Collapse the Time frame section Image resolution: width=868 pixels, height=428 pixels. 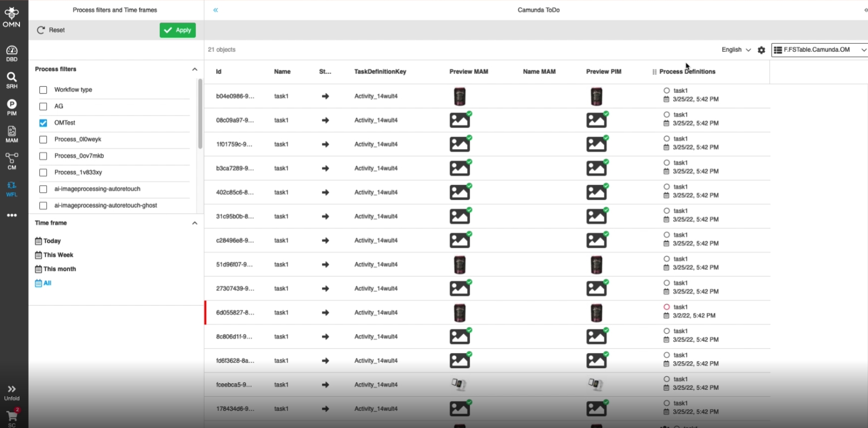(x=194, y=223)
